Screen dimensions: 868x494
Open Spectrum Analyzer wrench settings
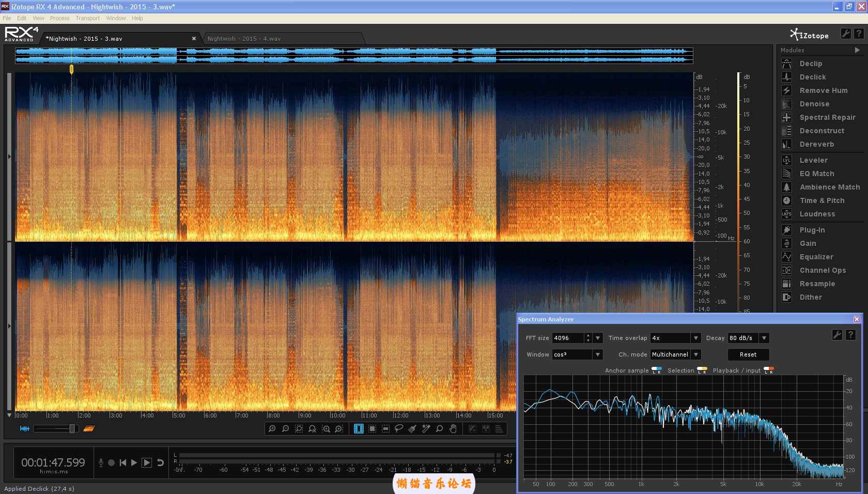coord(837,335)
